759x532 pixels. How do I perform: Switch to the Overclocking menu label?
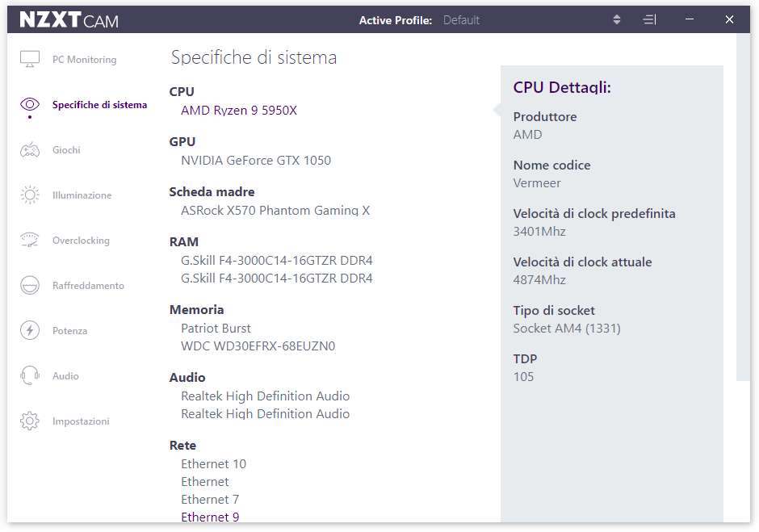click(81, 241)
